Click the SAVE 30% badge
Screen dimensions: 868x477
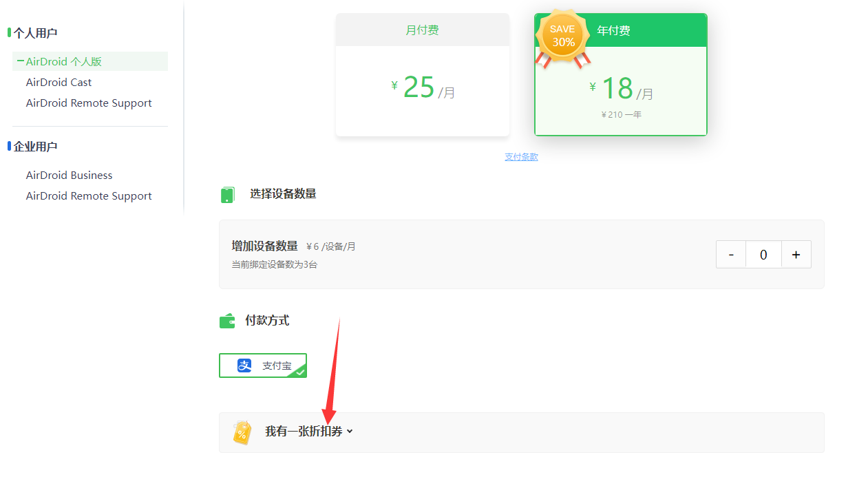(x=563, y=40)
